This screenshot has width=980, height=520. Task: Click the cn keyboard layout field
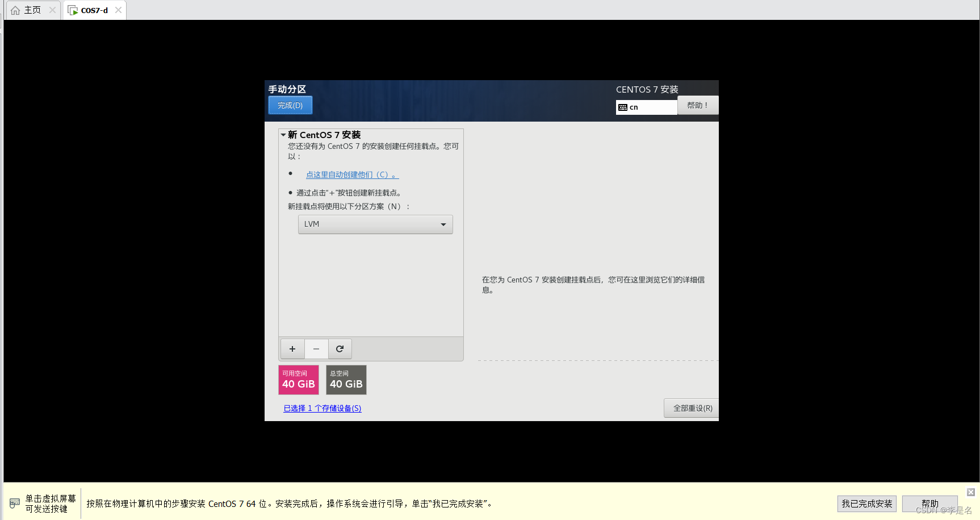[647, 107]
